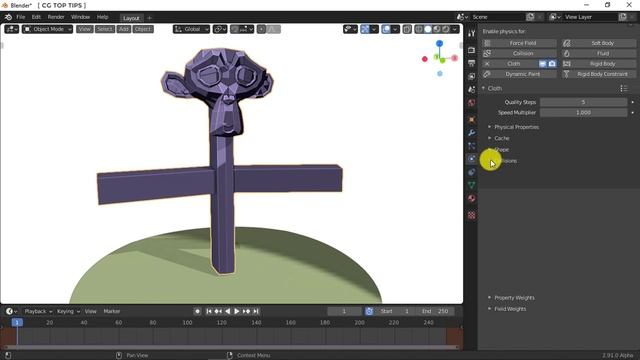The width and height of the screenshot is (640, 360).
Task: Open the World properties tab
Action: click(x=471, y=102)
